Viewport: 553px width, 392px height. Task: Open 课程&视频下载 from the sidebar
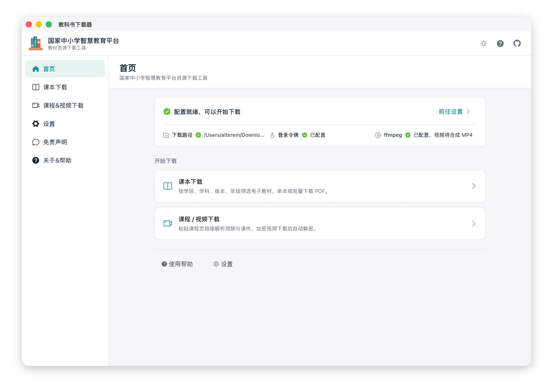pyautogui.click(x=65, y=105)
